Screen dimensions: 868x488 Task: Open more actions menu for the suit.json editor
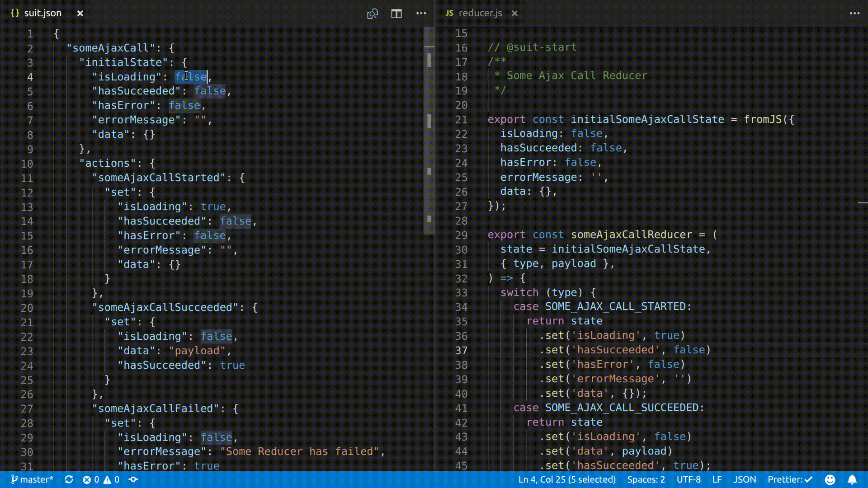tap(421, 14)
